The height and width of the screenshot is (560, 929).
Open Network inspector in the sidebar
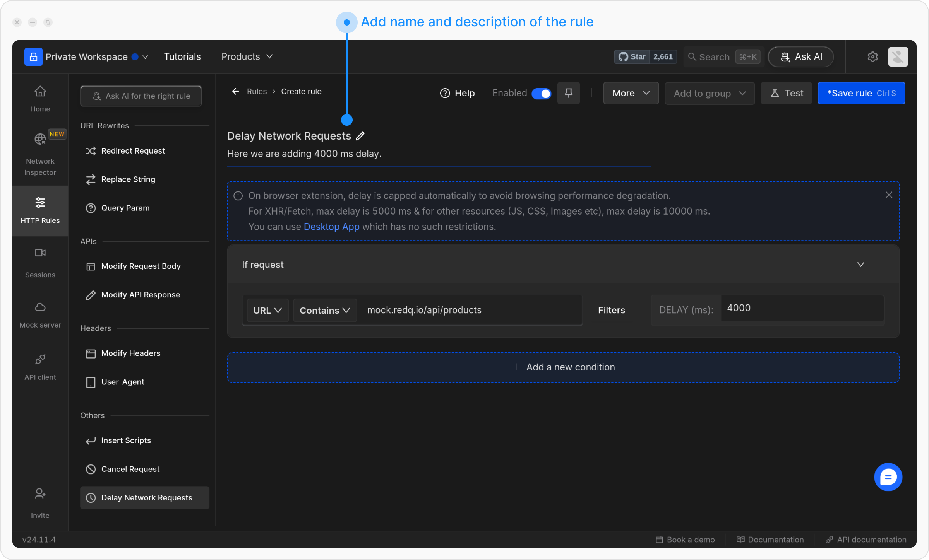coord(40,155)
